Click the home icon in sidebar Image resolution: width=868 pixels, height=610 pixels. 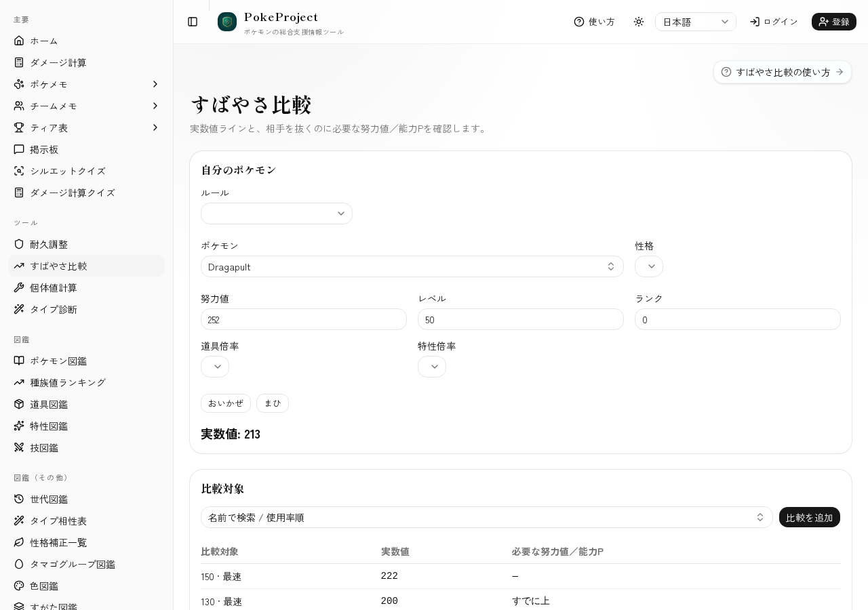(x=19, y=41)
